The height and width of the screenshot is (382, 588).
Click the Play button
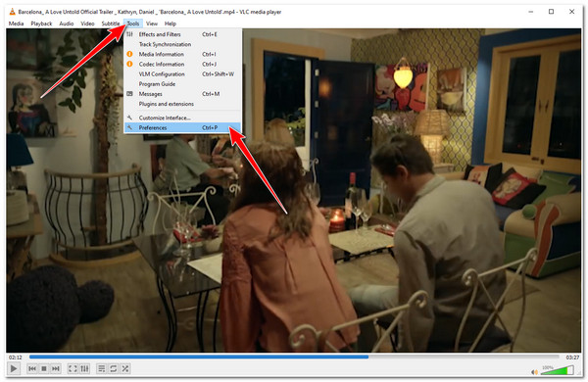pyautogui.click(x=14, y=368)
